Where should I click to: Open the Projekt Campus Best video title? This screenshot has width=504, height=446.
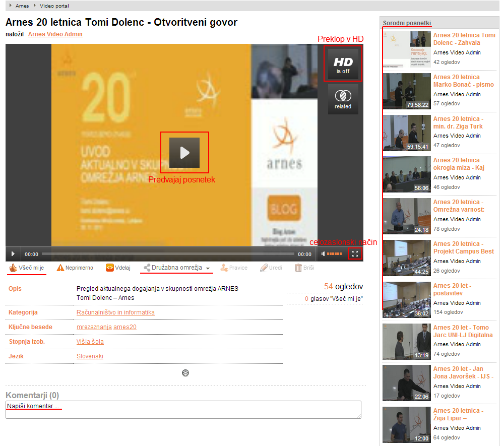coord(464,247)
